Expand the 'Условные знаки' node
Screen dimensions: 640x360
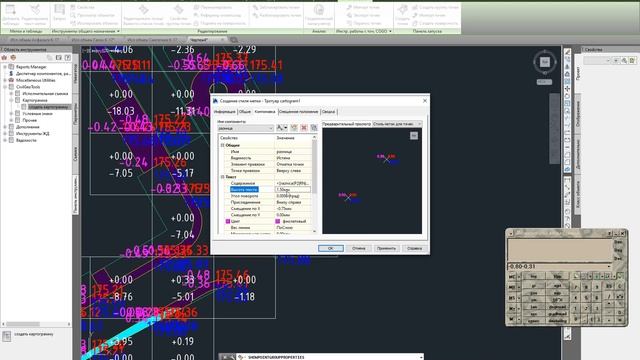[x=11, y=113]
